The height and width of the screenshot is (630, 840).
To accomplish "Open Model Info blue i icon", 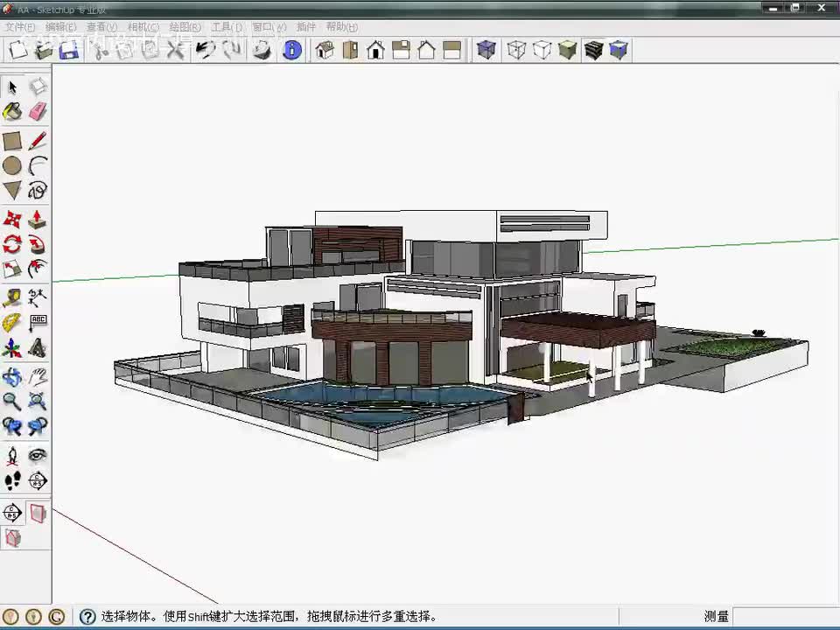I will tap(292, 51).
